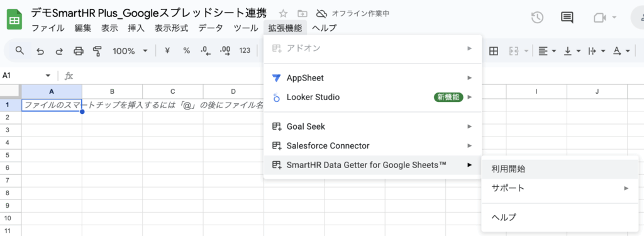Open the A1 name box dropdown arrow

[48, 76]
